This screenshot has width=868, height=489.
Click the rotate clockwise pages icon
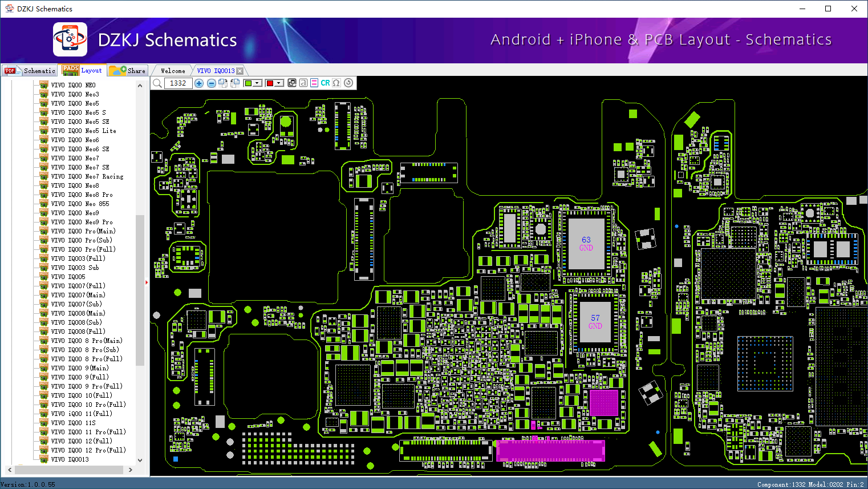[x=223, y=83]
